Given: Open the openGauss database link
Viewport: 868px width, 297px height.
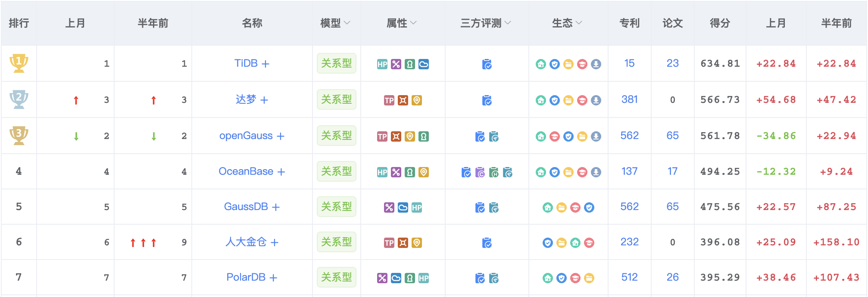Looking at the screenshot, I should coord(246,136).
